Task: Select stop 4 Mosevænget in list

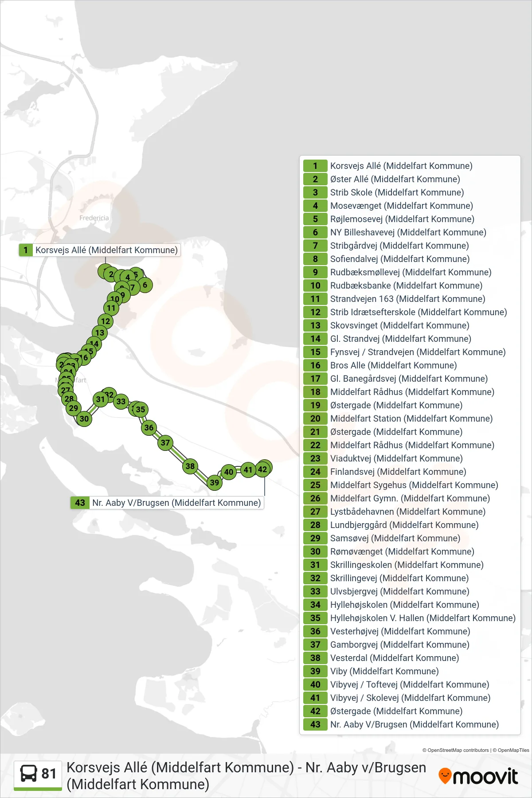Action: (410, 206)
